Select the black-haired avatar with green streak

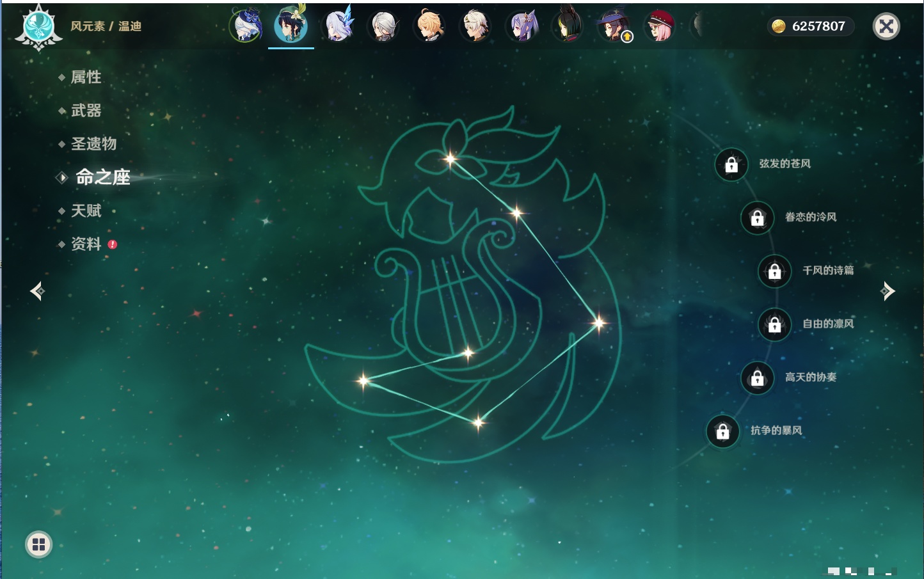click(x=568, y=26)
